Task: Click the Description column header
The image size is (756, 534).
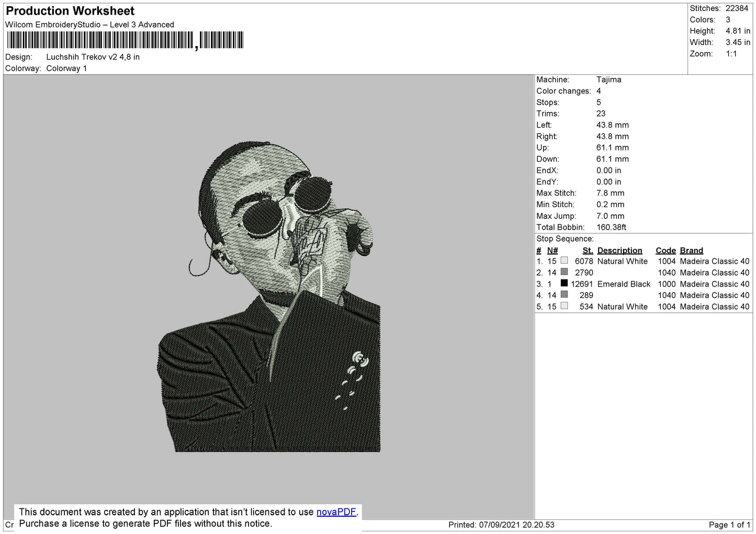Action: click(x=619, y=251)
